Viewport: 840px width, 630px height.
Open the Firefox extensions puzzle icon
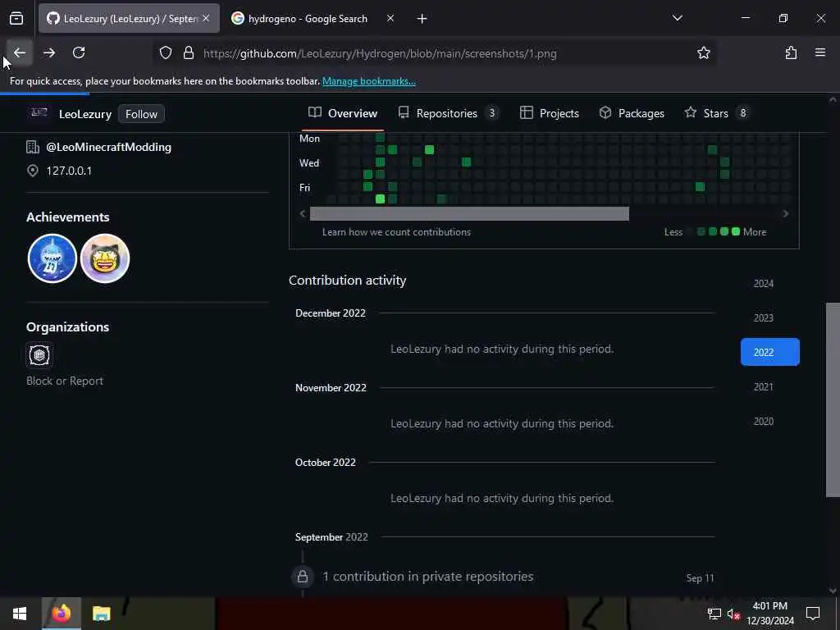791,52
